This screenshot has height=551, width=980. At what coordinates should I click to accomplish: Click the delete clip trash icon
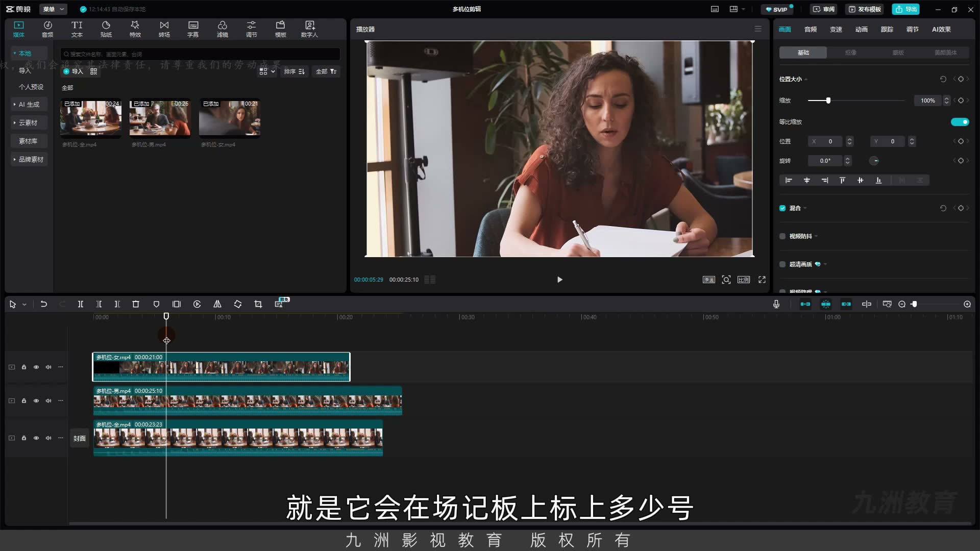136,304
